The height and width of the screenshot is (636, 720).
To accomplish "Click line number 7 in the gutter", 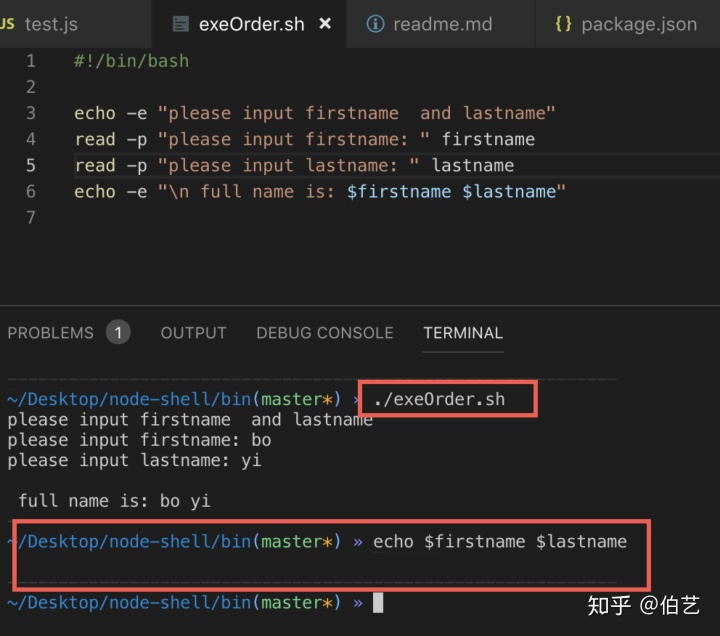I will click(x=31, y=218).
